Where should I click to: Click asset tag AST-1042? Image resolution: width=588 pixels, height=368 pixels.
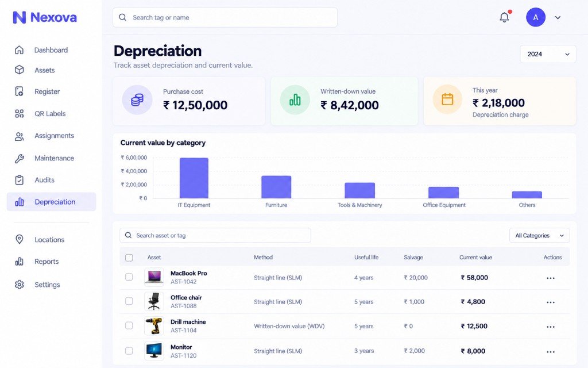183,282
